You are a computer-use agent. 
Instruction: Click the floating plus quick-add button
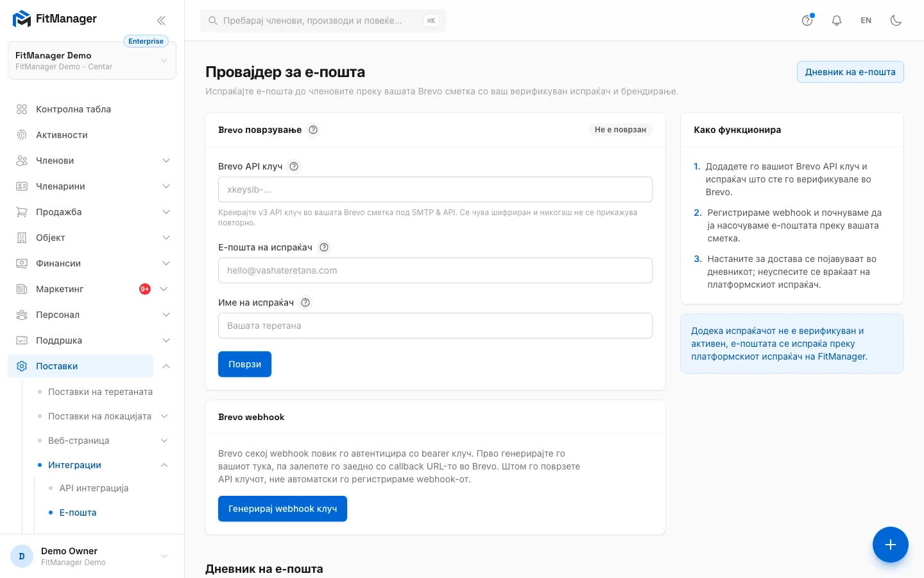tap(890, 545)
